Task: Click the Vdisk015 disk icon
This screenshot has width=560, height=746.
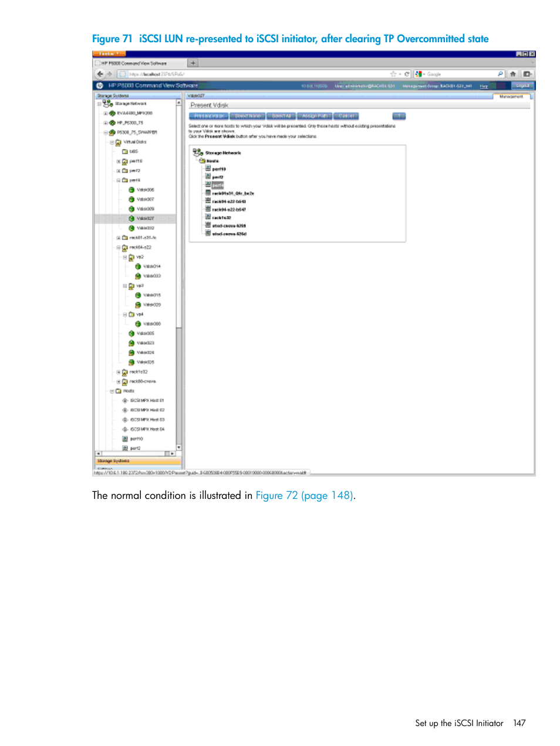Action: click(138, 295)
